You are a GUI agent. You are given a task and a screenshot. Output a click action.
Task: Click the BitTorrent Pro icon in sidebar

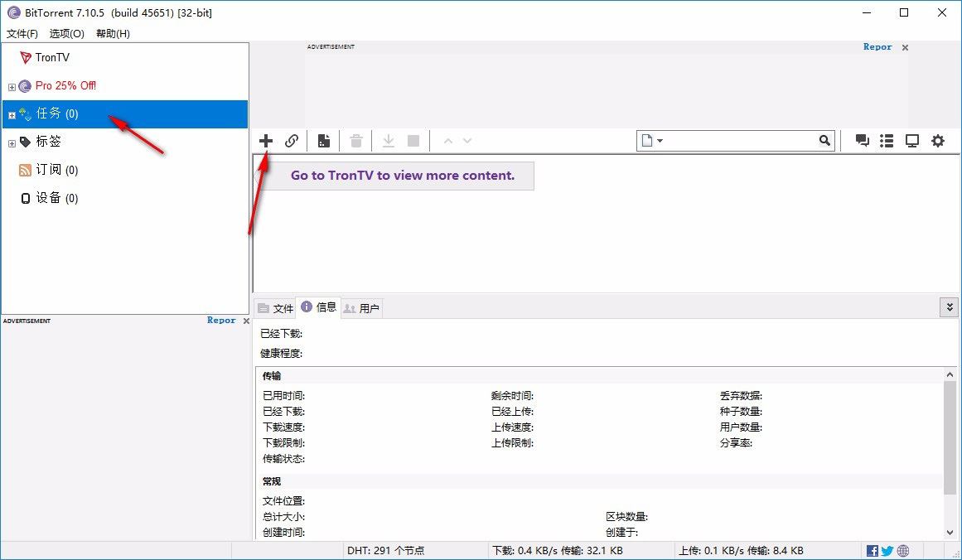[25, 86]
